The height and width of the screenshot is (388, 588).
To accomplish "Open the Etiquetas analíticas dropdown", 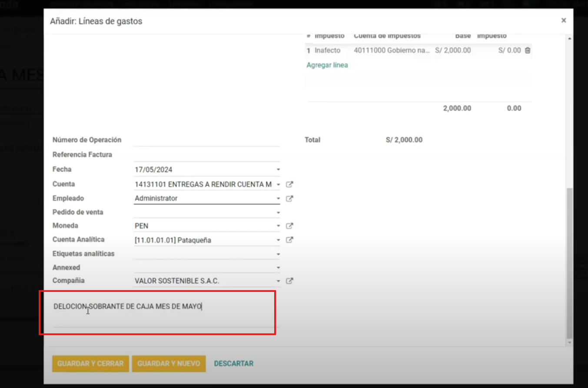I will tap(278, 254).
